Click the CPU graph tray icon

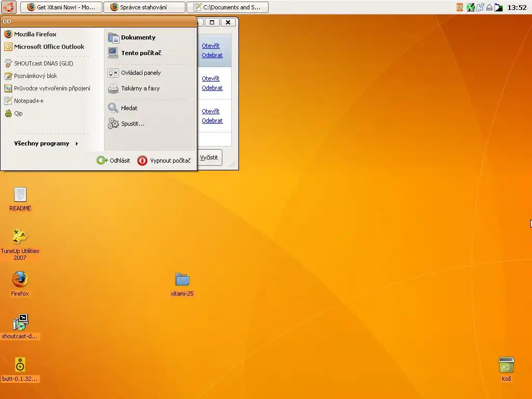[499, 7]
